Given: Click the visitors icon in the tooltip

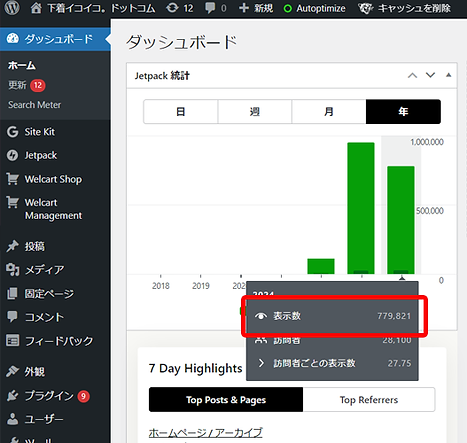Looking at the screenshot, I should pos(261,340).
